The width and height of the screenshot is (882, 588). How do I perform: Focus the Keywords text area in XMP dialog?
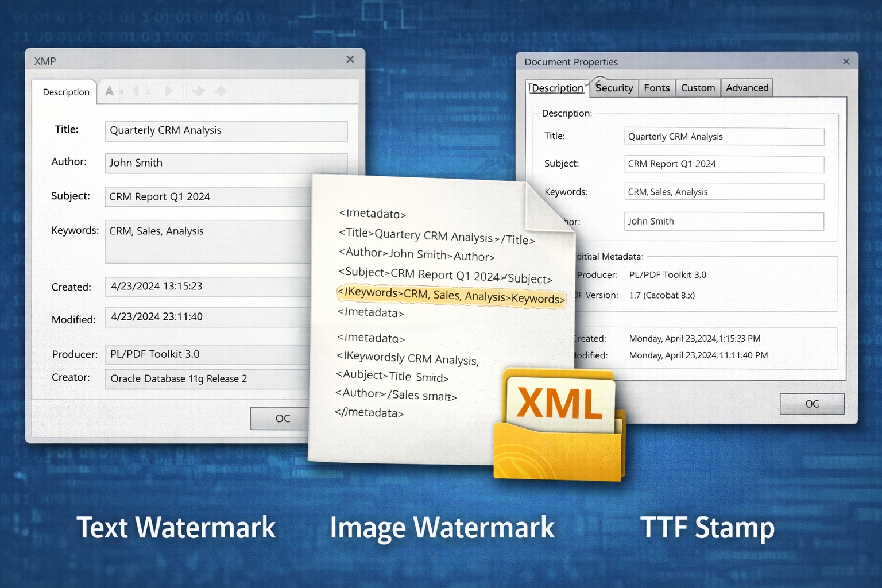tap(208, 242)
